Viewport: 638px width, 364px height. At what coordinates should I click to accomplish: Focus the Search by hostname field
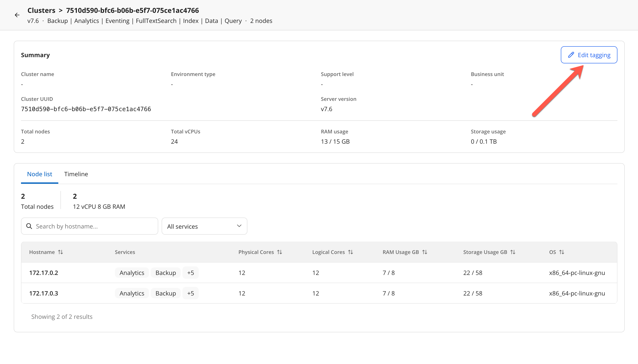click(89, 226)
